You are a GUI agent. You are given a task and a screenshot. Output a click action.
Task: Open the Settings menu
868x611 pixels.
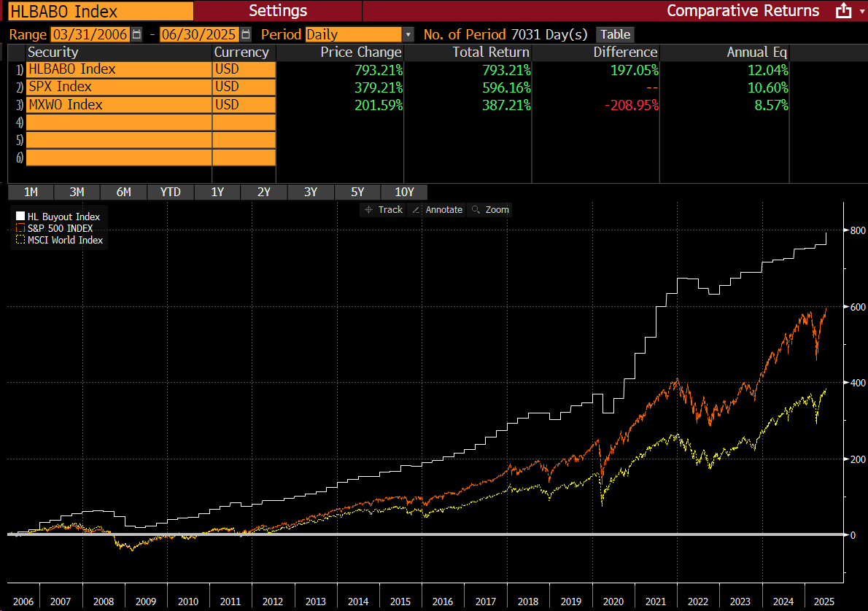click(278, 11)
